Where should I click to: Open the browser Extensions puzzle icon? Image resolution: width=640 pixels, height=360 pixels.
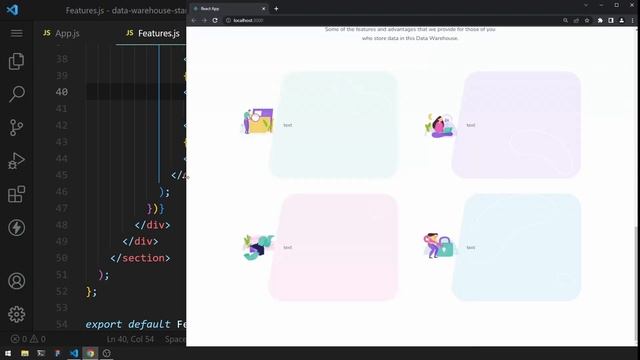tap(600, 20)
